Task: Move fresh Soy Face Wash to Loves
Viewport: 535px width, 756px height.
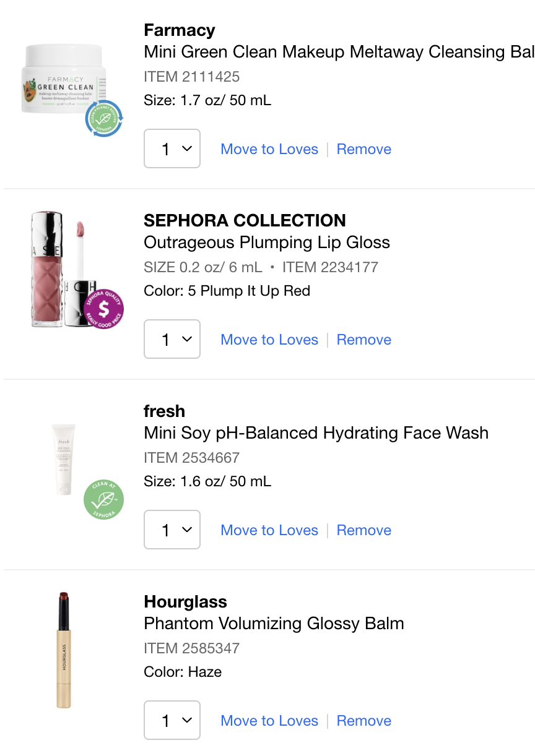Action: coord(269,530)
